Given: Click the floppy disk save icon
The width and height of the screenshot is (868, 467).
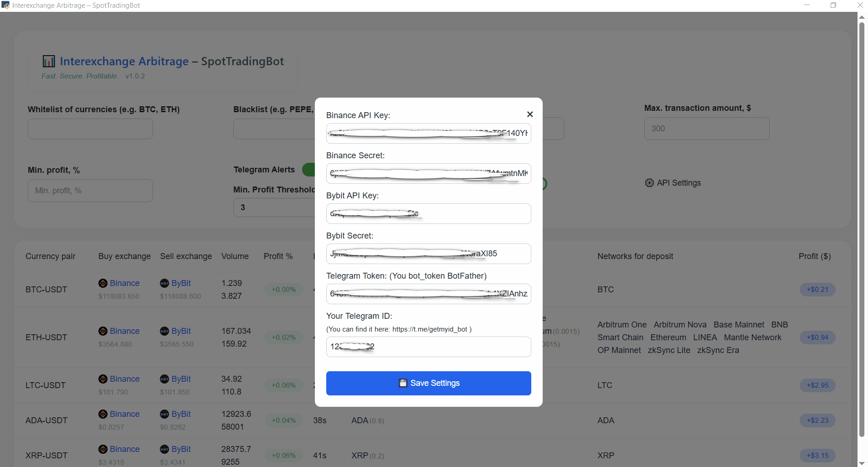Looking at the screenshot, I should (x=403, y=383).
